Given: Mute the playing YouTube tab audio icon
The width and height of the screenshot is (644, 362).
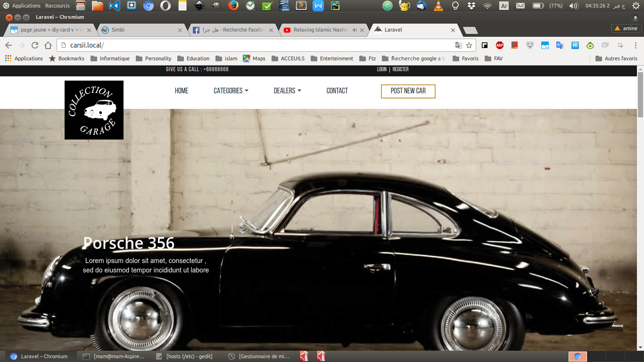Looking at the screenshot, I should pyautogui.click(x=355, y=30).
